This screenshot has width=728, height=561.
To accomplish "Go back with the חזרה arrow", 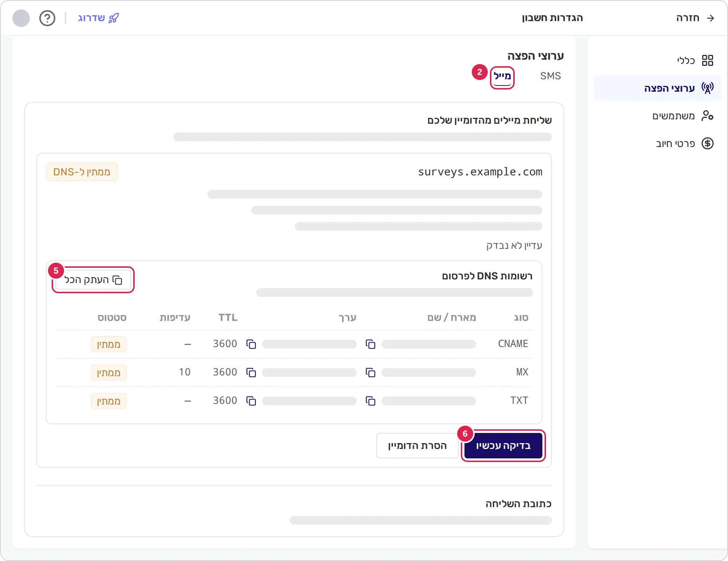I will pyautogui.click(x=695, y=18).
